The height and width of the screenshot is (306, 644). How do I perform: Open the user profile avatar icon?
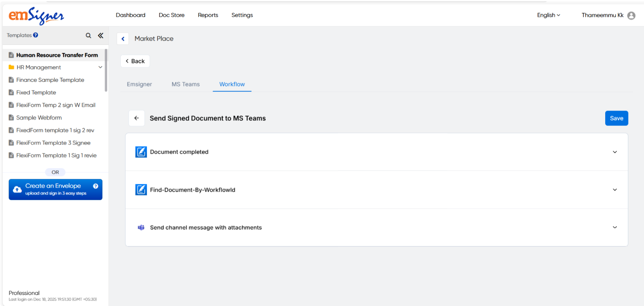(631, 15)
